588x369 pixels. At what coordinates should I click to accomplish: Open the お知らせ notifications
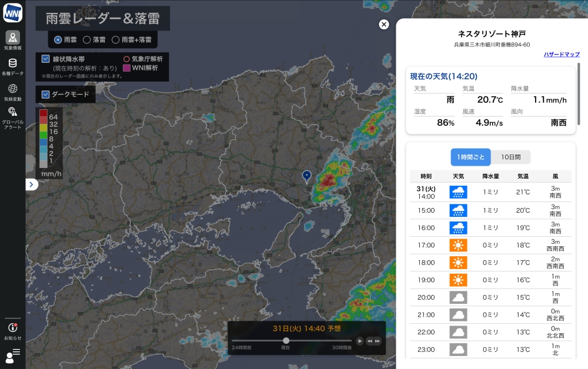coord(12,331)
